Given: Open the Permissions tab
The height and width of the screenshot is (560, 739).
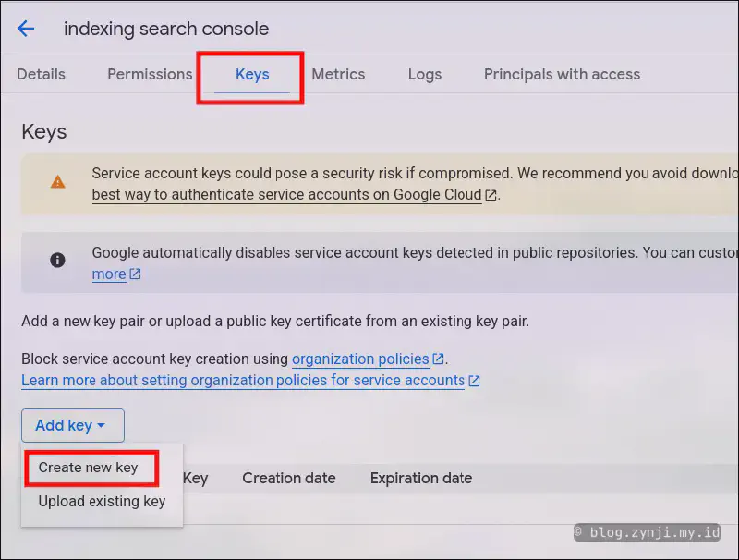Looking at the screenshot, I should [150, 74].
